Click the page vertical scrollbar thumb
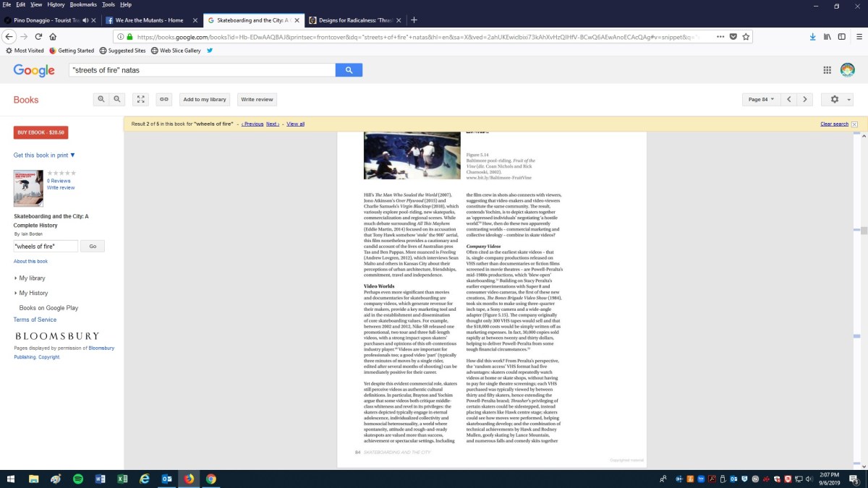The image size is (868, 488). [863, 231]
